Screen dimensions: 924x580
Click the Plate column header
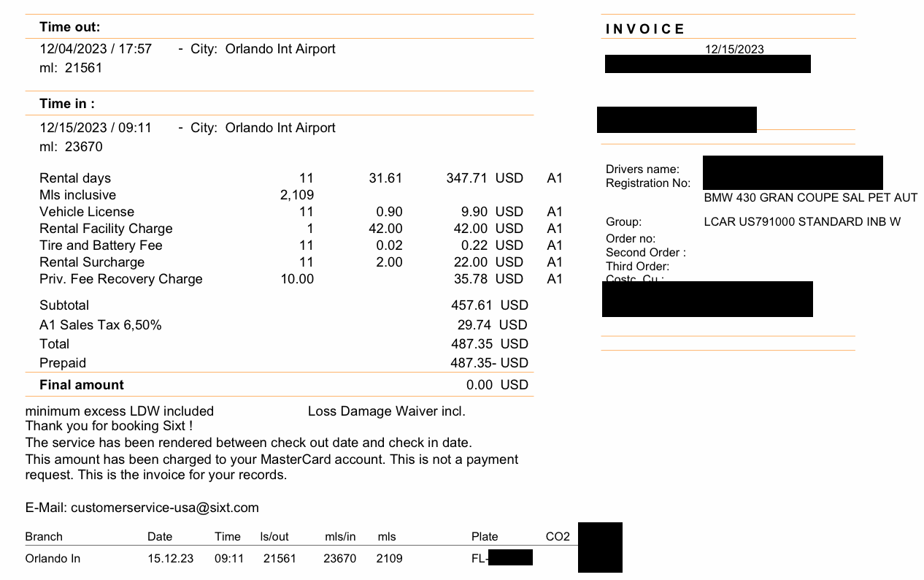click(x=485, y=537)
